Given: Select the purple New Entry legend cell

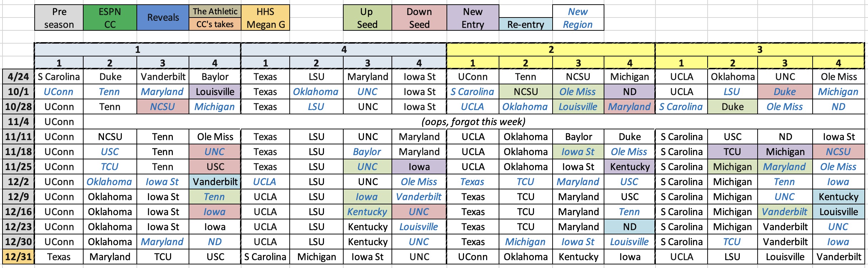Looking at the screenshot, I should (x=473, y=18).
